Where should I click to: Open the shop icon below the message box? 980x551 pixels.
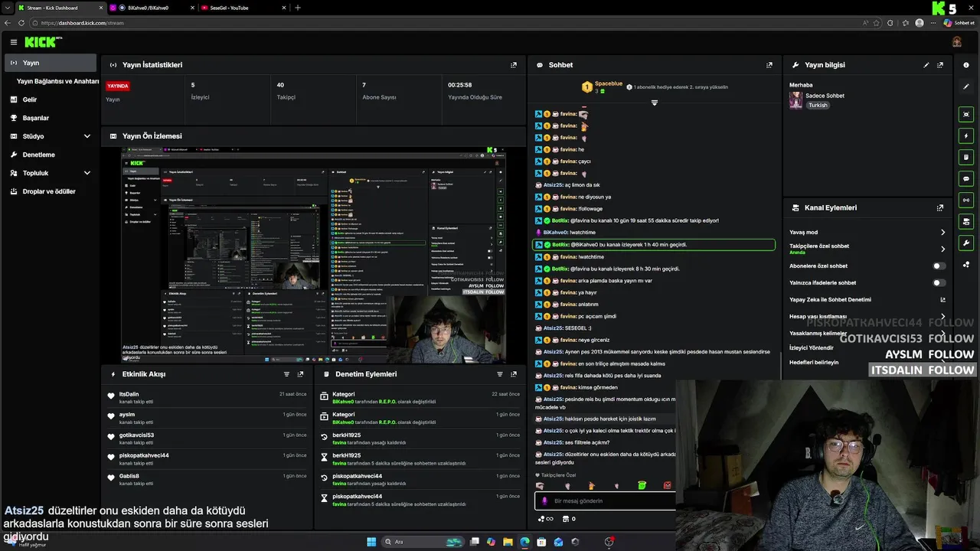click(566, 519)
